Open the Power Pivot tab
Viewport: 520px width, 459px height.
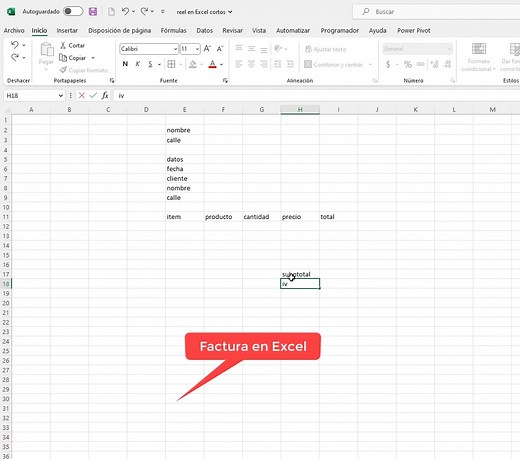click(414, 30)
